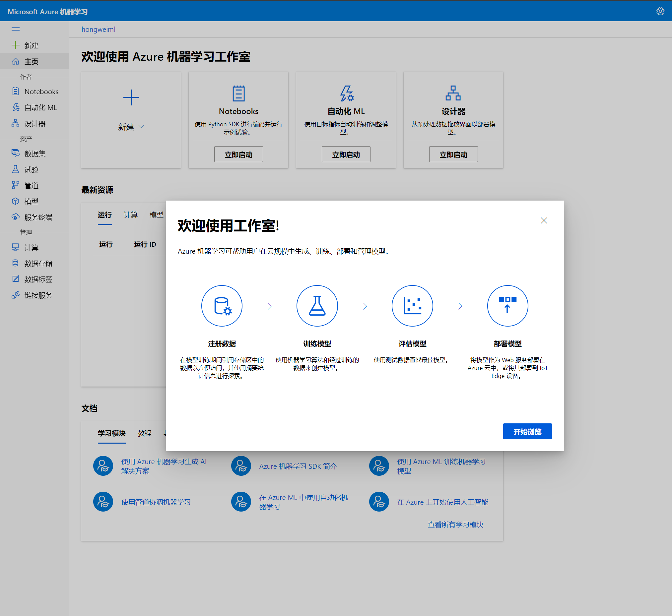672x616 pixels.
Task: Click the module icon beside 在 Azure 上开始使用人工智能
Action: coord(379,502)
